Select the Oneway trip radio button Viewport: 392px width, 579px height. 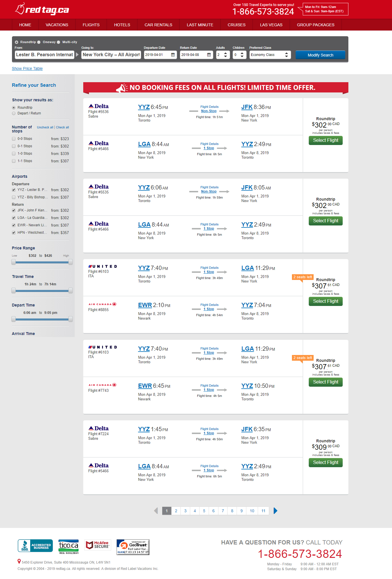point(39,42)
